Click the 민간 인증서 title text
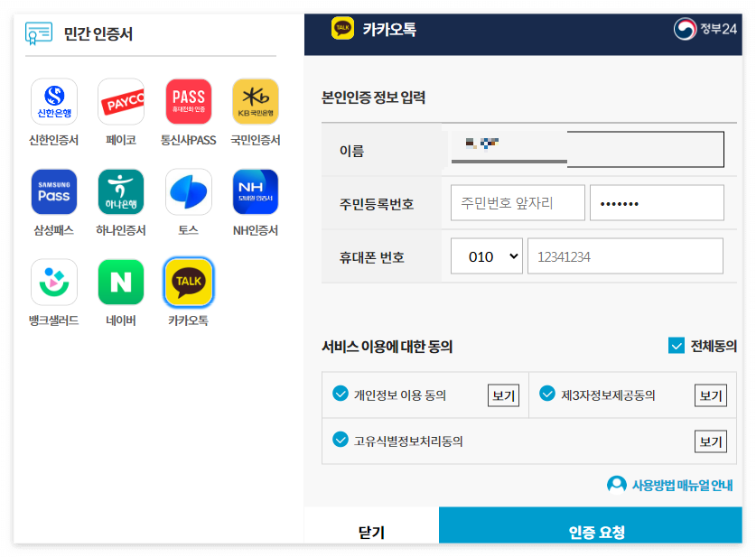 click(x=98, y=33)
